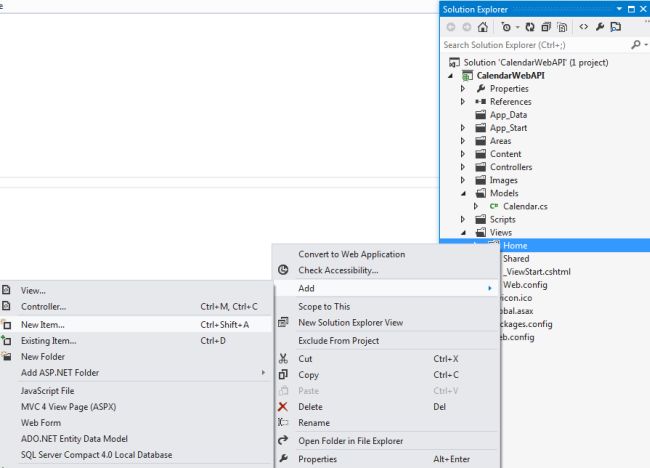Click the Back arrow in Solution Explorer toolbar
Screen dimensions: 650x468
[x=451, y=27]
